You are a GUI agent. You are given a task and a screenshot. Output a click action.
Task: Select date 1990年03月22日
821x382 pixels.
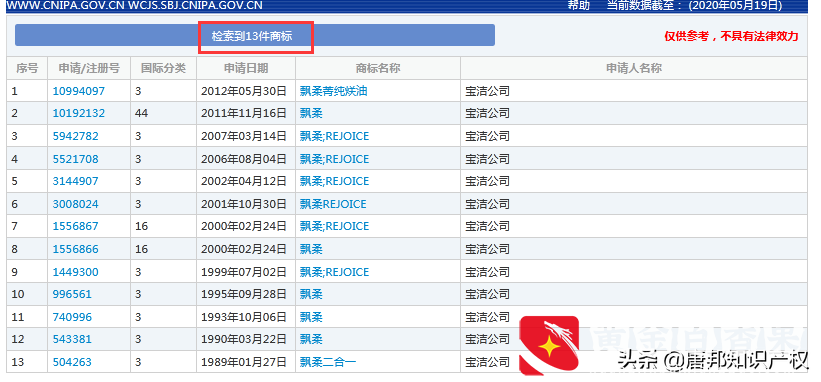pos(244,339)
